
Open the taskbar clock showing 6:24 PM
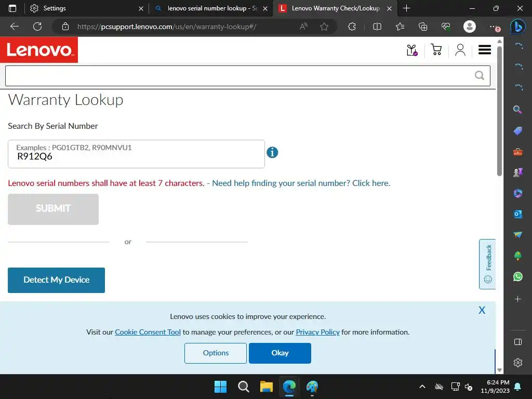tap(495, 387)
